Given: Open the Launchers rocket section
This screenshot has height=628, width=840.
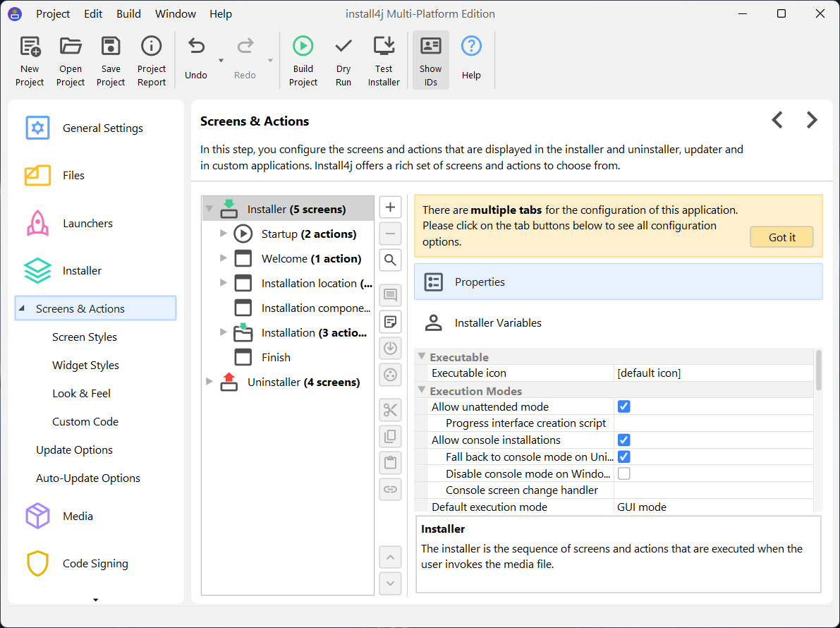Looking at the screenshot, I should click(87, 224).
